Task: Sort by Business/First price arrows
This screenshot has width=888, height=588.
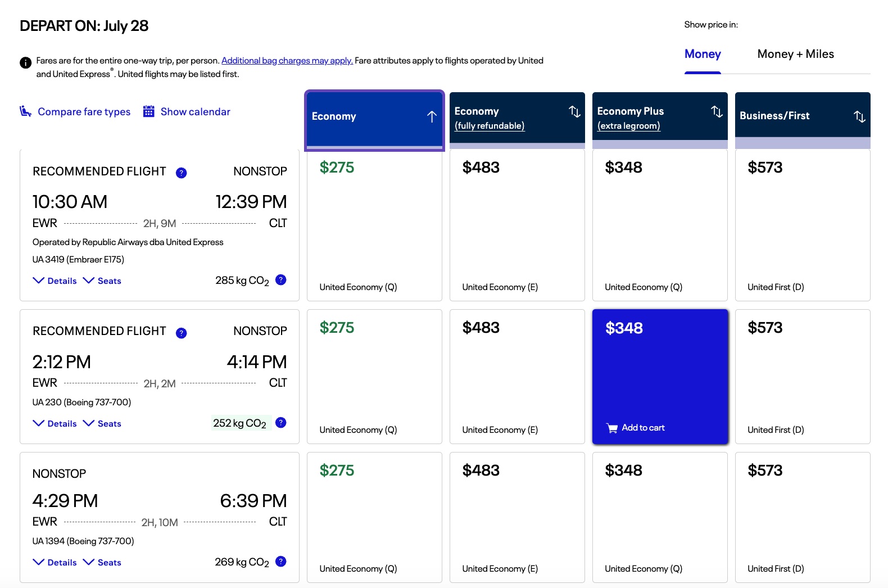Action: (859, 116)
